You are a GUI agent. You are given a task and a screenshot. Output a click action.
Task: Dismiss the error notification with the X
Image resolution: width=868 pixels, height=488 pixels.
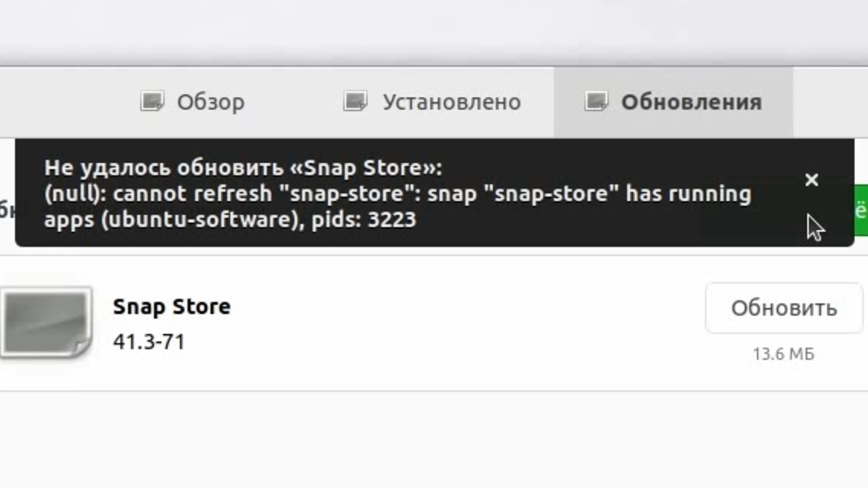click(x=811, y=180)
